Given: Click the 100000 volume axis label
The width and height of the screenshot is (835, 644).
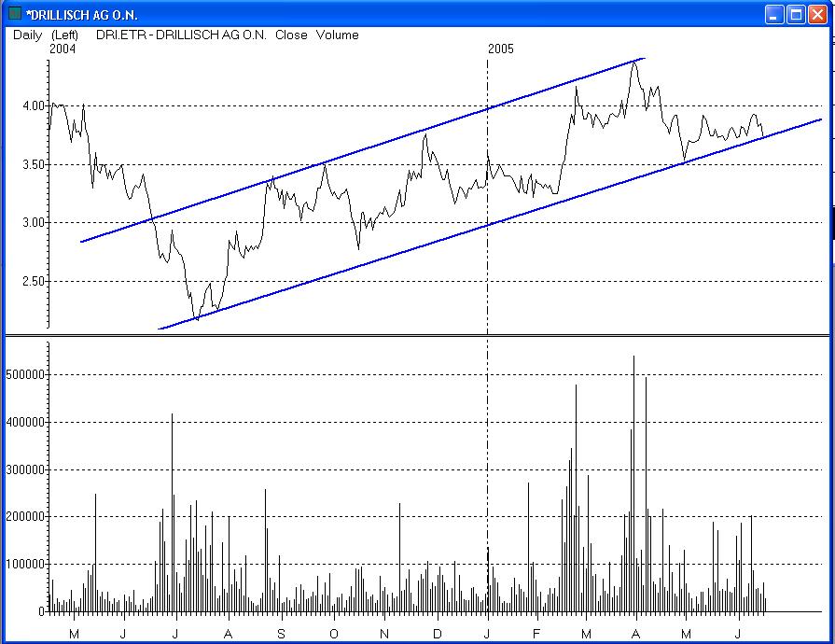Looking at the screenshot, I should click(x=25, y=564).
